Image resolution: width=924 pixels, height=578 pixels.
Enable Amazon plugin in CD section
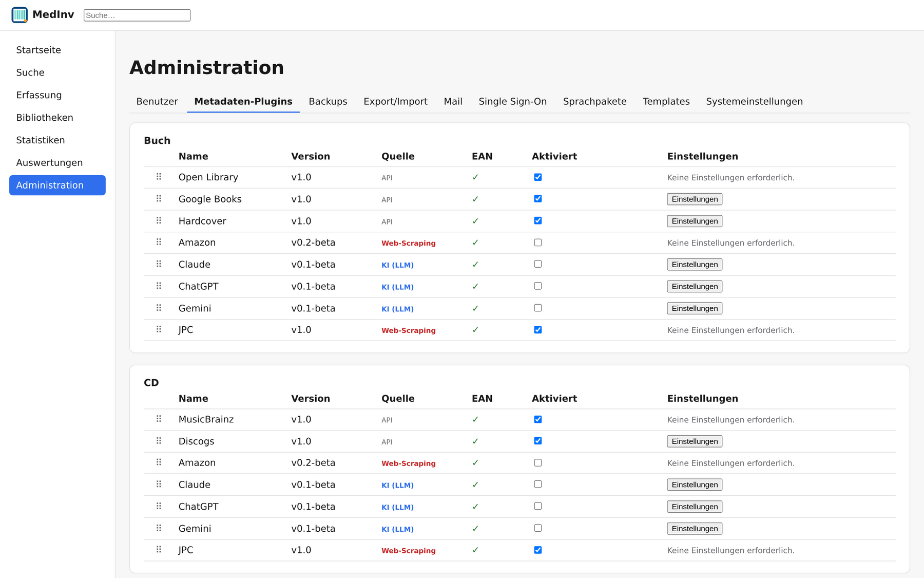coord(538,463)
